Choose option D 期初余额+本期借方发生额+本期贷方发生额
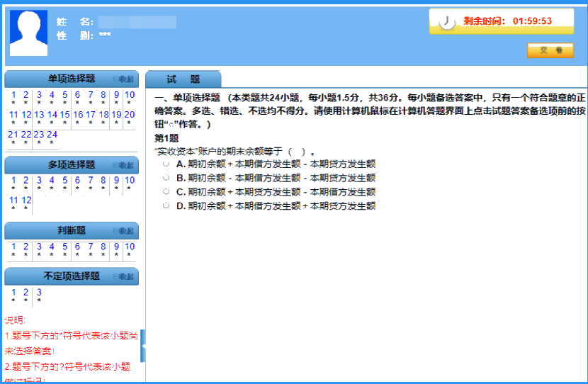This screenshot has width=588, height=384. tap(166, 205)
